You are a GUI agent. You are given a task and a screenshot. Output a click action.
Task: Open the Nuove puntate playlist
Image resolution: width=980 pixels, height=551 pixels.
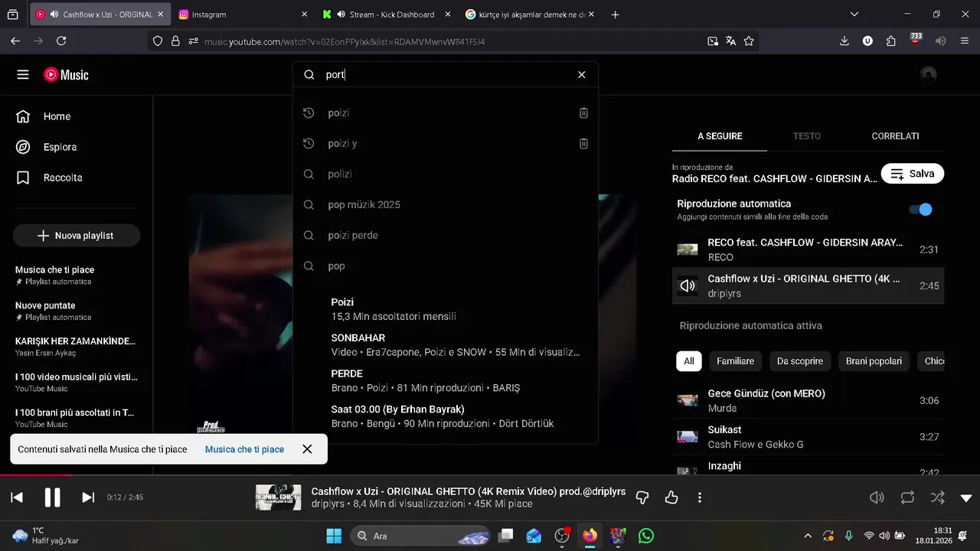click(x=77, y=311)
